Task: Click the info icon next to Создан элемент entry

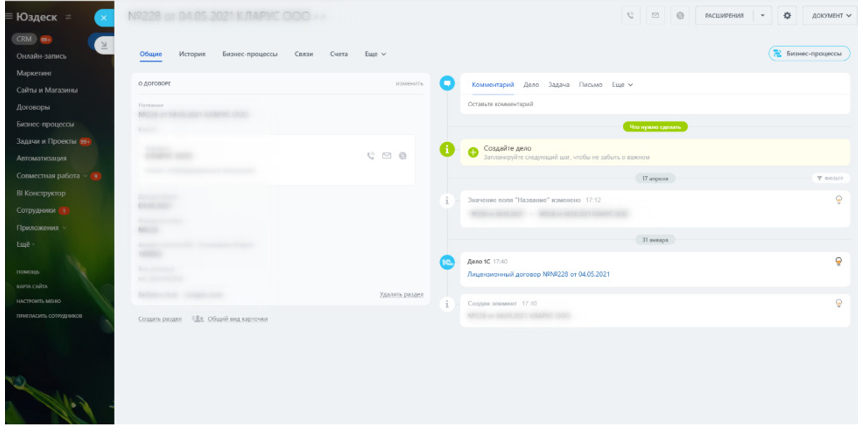Action: tap(447, 304)
